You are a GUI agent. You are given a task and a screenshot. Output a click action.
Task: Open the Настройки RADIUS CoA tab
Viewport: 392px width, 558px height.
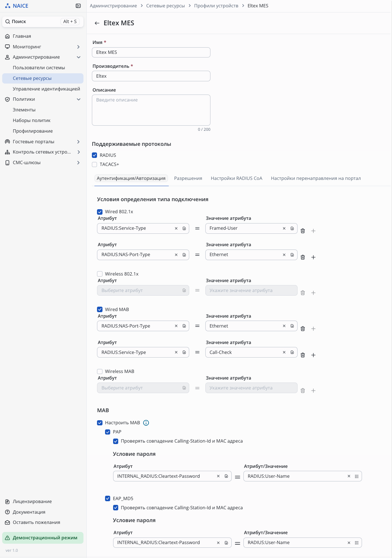tap(236, 178)
